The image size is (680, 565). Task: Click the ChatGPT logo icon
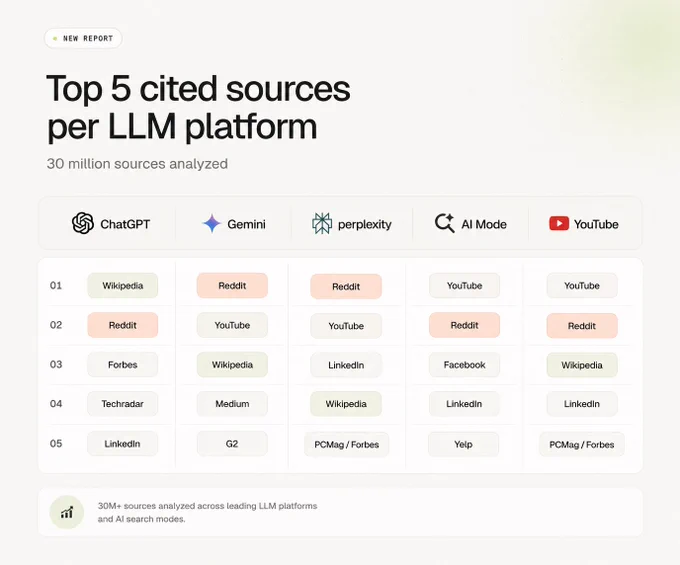[x=83, y=223]
